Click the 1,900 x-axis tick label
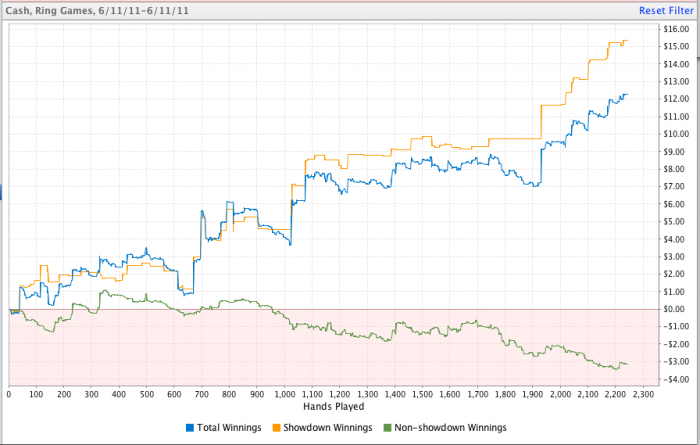Viewport: 700px width, 445px height. coord(533,395)
